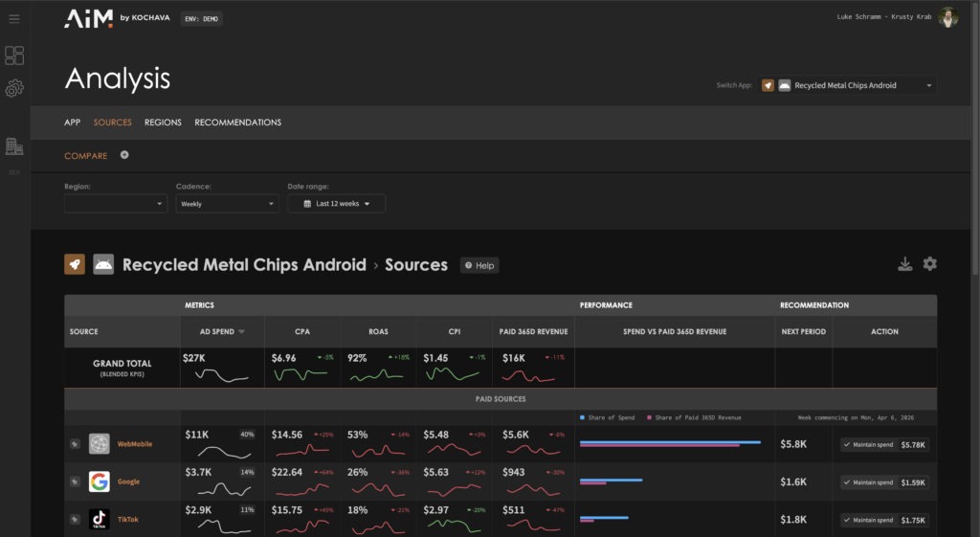Switch to the REGIONS tab
The image size is (980, 537).
click(163, 123)
